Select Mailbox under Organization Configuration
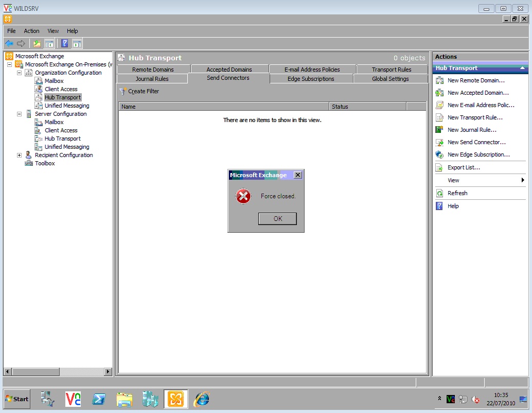 point(55,81)
